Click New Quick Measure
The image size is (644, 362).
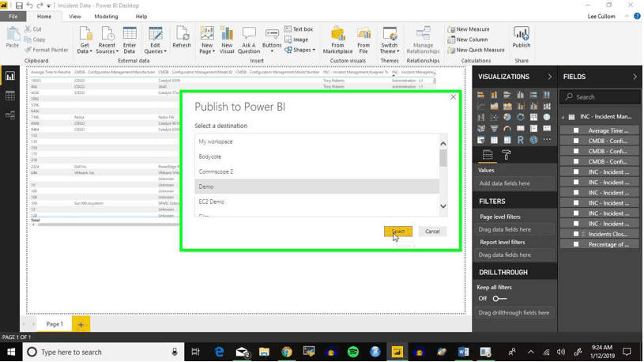click(x=476, y=50)
